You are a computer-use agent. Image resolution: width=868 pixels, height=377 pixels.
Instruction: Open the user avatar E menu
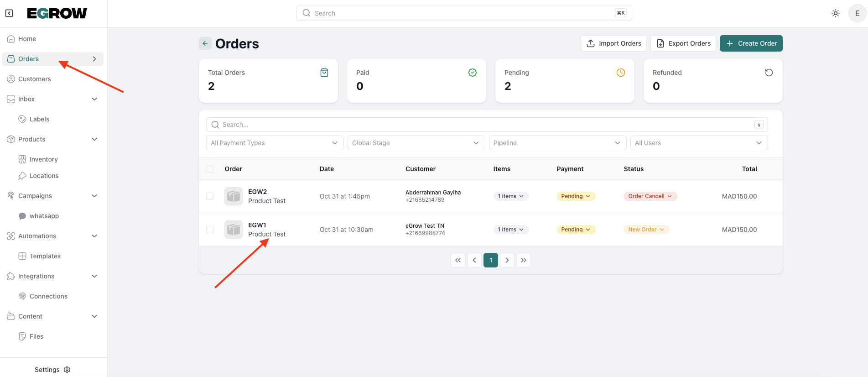tap(857, 13)
